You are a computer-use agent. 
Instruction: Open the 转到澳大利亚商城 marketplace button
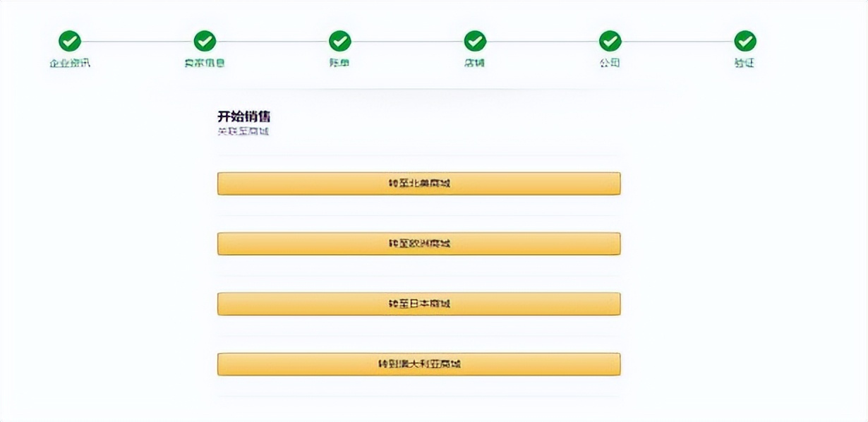click(419, 363)
